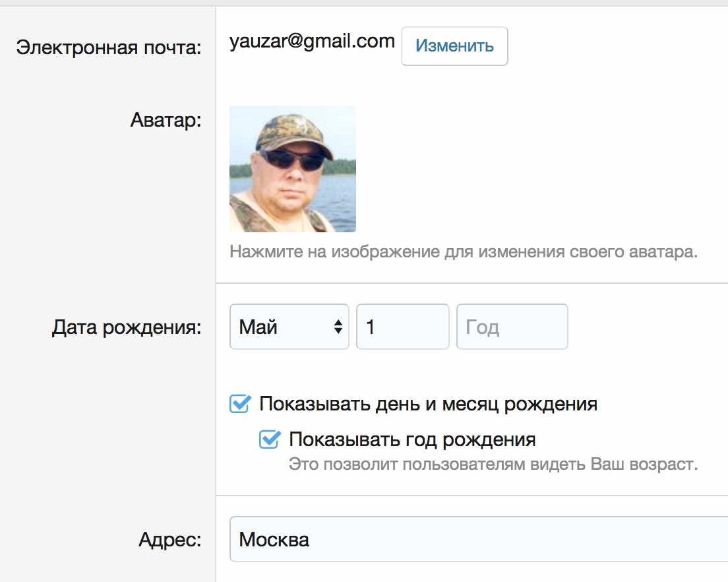Click the divider line above the address field
This screenshot has height=582, width=728.
(471, 496)
